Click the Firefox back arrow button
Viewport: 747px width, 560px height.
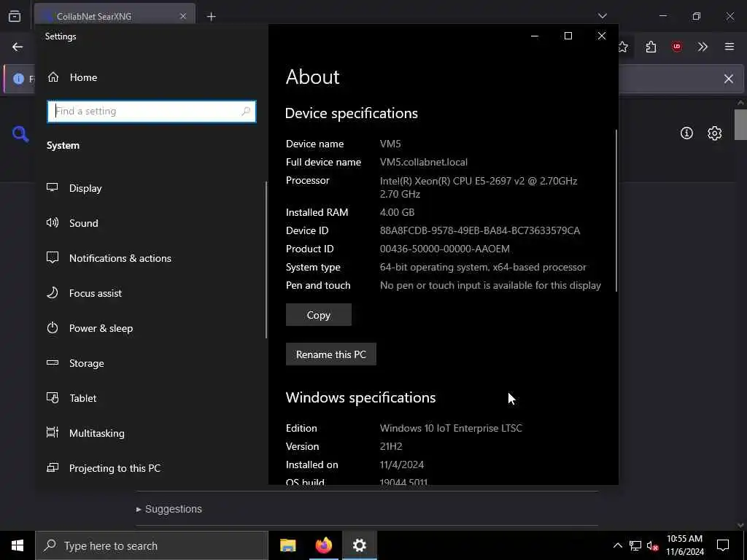pos(18,47)
